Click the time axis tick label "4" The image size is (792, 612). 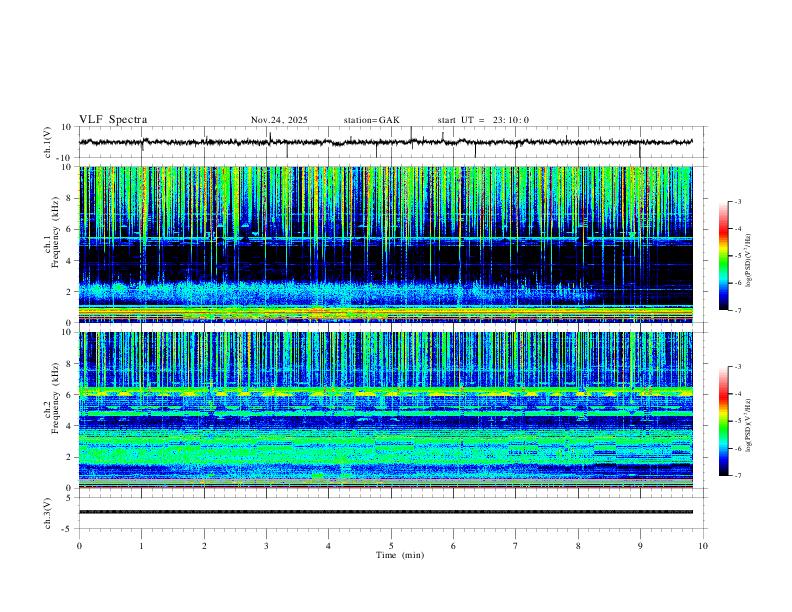point(328,546)
